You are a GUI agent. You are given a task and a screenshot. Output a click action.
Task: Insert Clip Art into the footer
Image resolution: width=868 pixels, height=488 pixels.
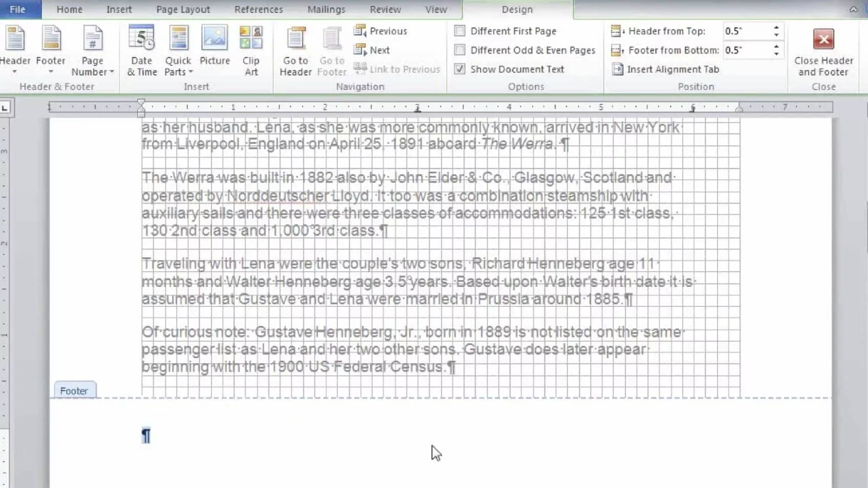point(251,50)
